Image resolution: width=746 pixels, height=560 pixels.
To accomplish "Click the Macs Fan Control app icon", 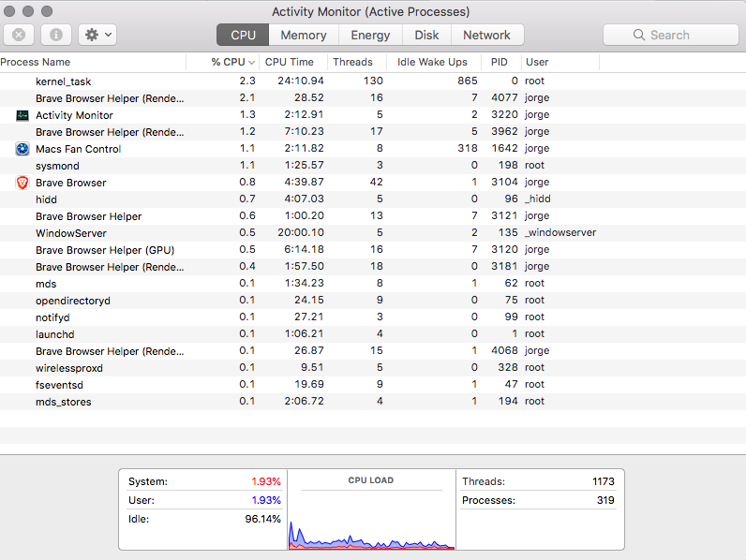I will point(22,149).
